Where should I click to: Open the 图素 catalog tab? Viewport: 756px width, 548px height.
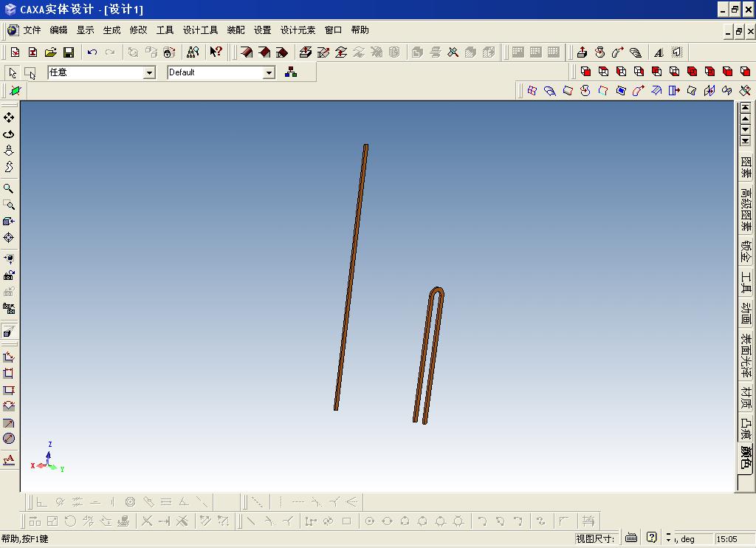(746, 166)
